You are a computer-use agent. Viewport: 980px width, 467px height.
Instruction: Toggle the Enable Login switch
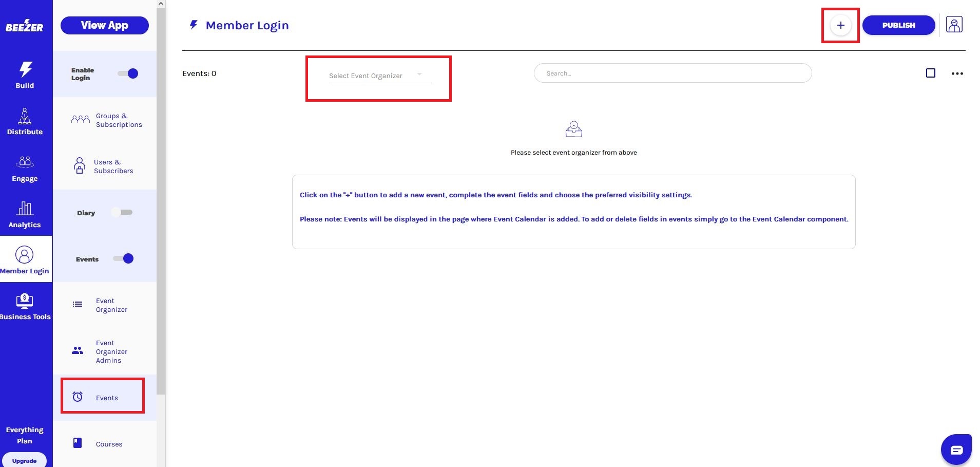tap(128, 73)
